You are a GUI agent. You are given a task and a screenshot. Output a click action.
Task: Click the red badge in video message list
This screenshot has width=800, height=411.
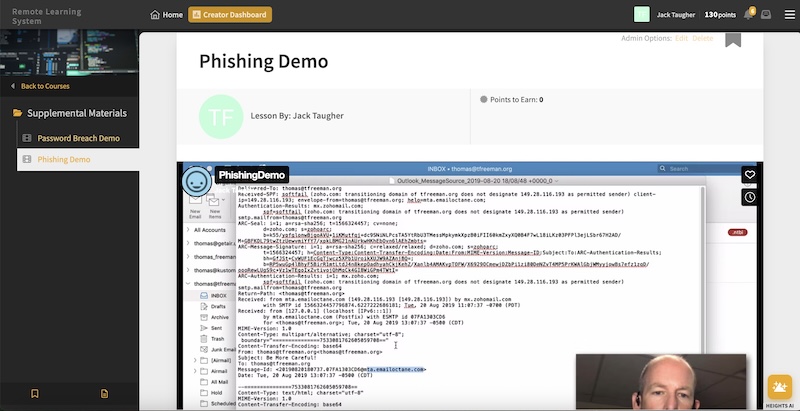click(x=737, y=233)
